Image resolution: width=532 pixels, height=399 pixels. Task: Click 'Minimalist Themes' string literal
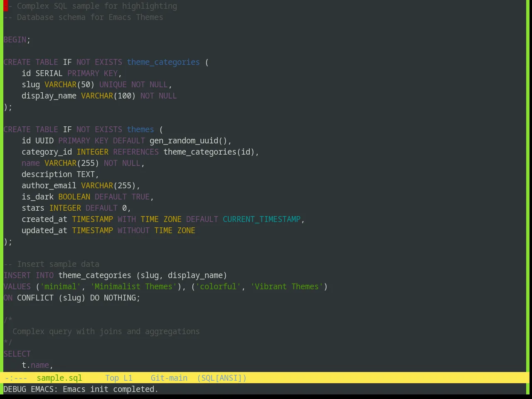point(133,286)
